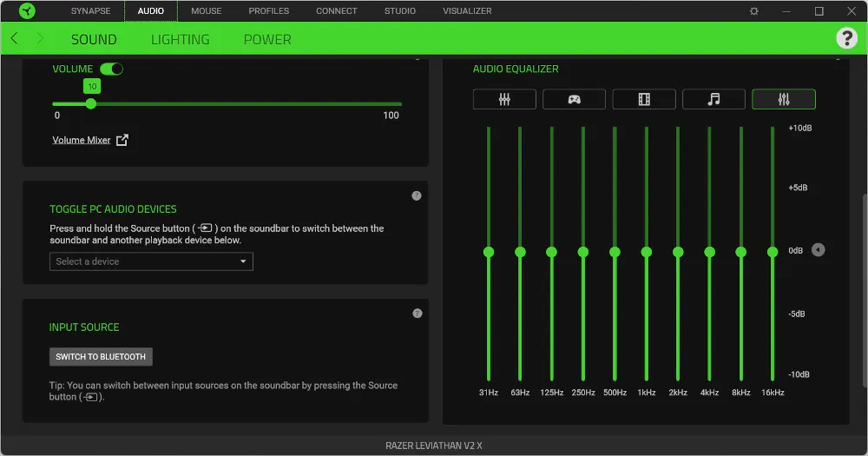Screen dimensions: 868x456
Task: Go forward with the right arrow
Action: coord(40,38)
